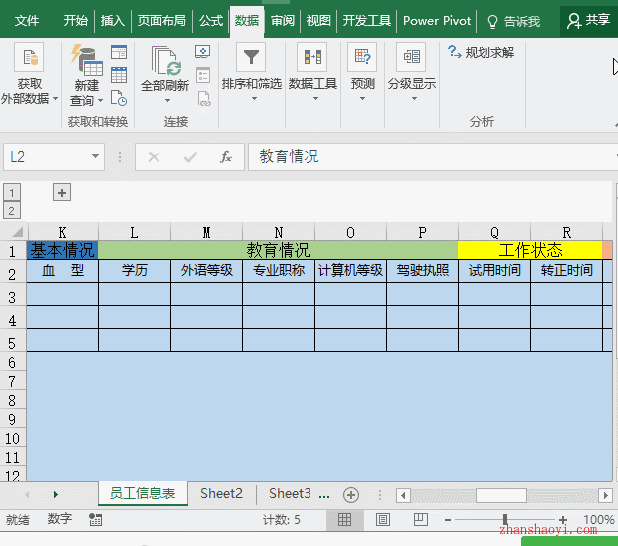Switch to the Formulas tab
This screenshot has width=618, height=546.
(210, 20)
